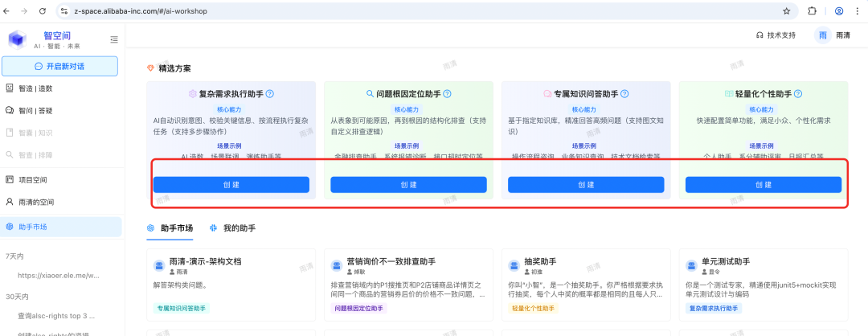Click the help icon beside 问题根因定位助手

(x=447, y=94)
